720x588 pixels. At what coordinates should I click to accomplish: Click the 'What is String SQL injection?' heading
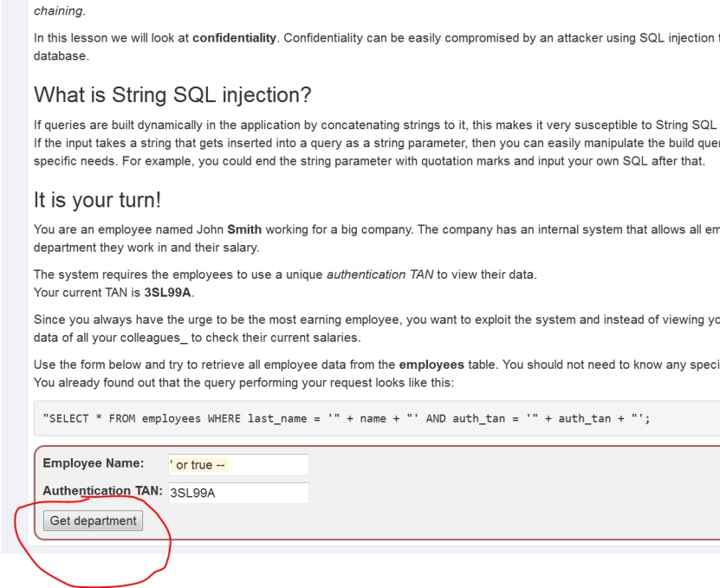pyautogui.click(x=172, y=95)
